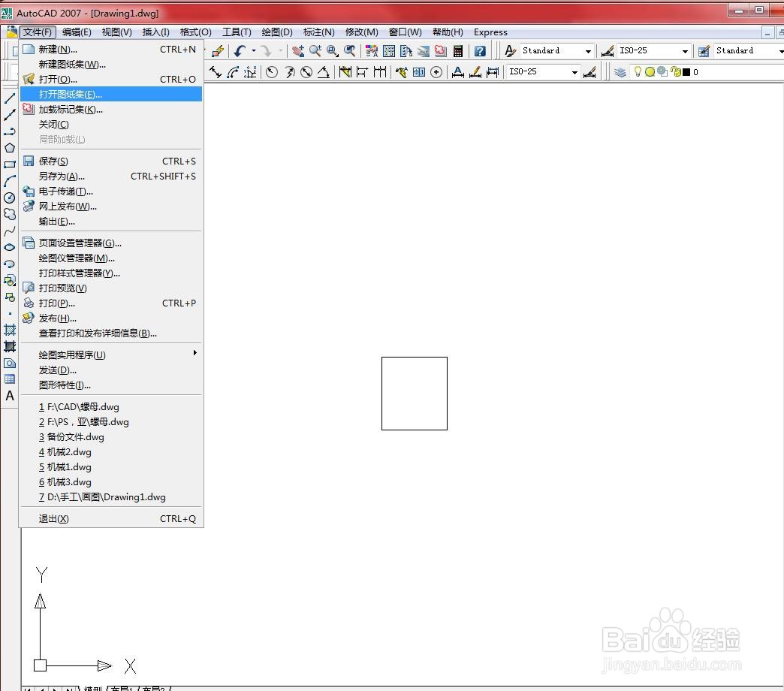Select the Multiline text tool
The height and width of the screenshot is (691, 784).
coord(10,396)
